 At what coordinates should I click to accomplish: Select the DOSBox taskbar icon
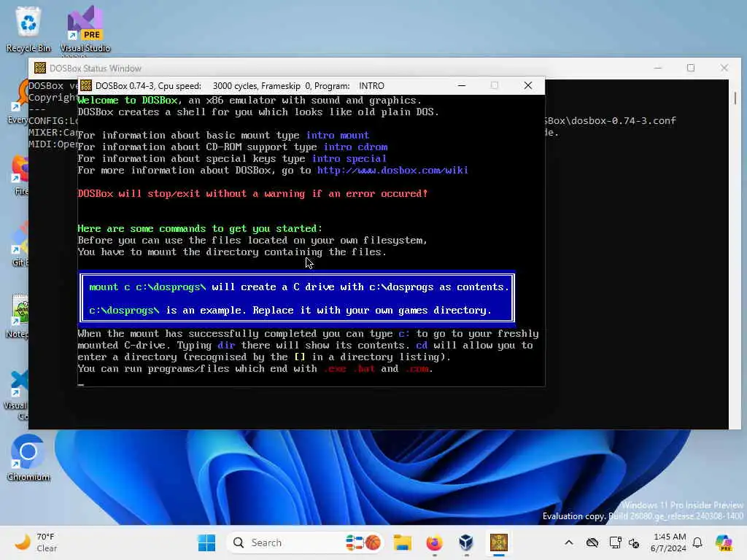point(499,542)
